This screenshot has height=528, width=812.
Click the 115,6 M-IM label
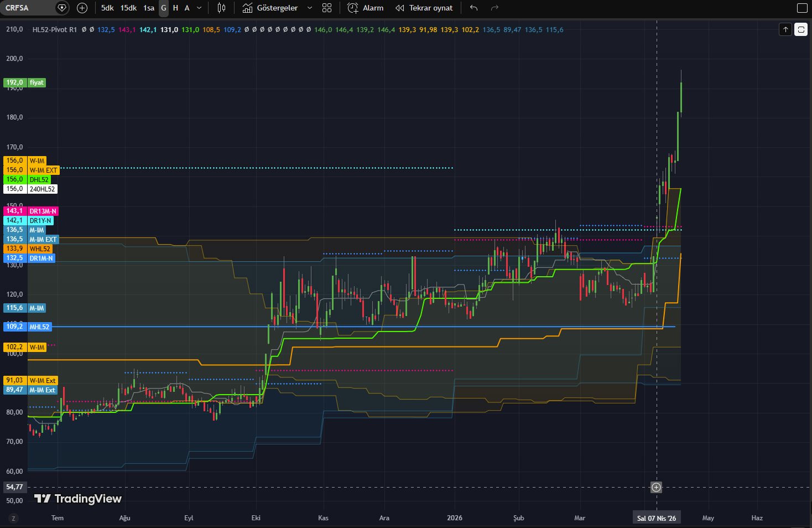(25, 308)
